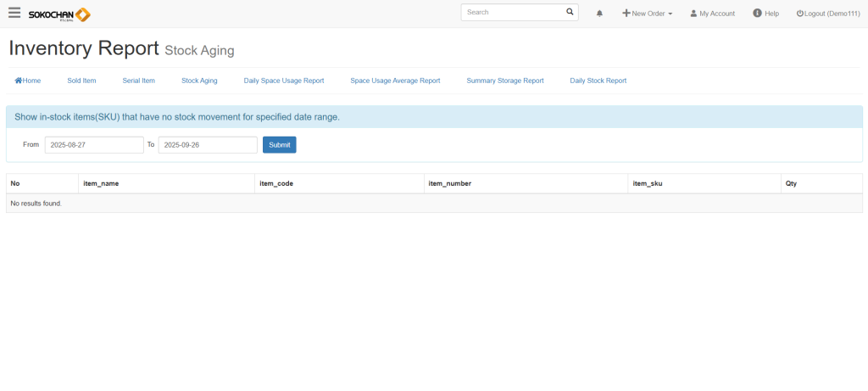The width and height of the screenshot is (868, 391).
Task: Focus the top Search box
Action: (x=513, y=13)
